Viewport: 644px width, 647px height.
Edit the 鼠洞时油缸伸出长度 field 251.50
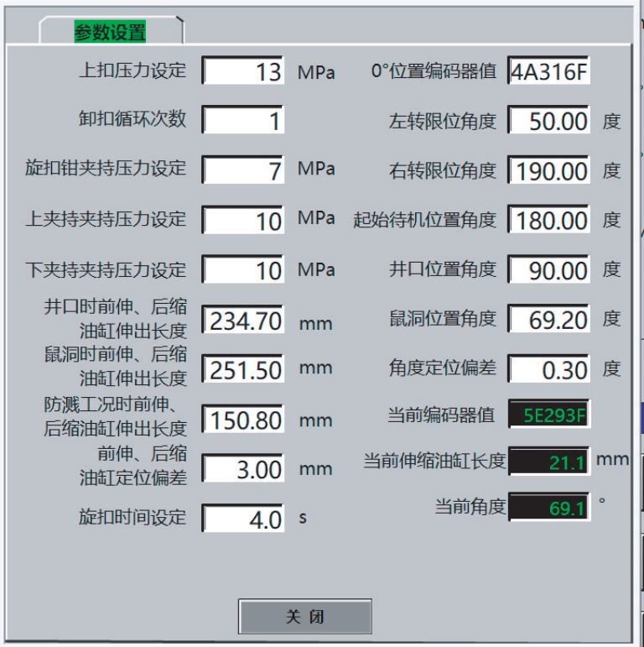(243, 368)
